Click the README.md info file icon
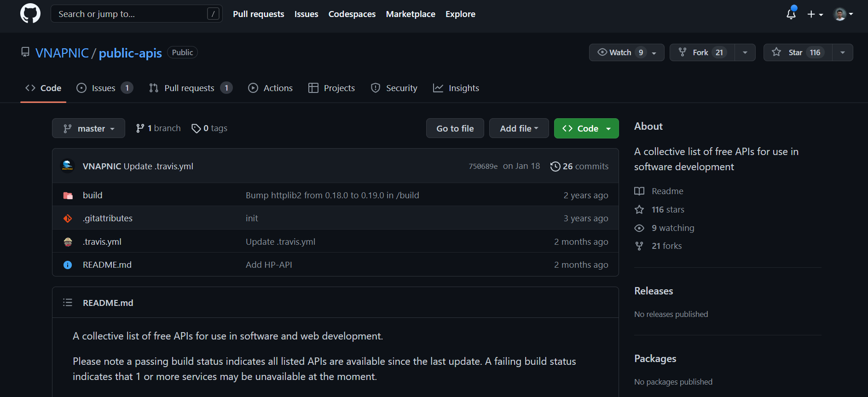The image size is (868, 397). pyautogui.click(x=68, y=265)
